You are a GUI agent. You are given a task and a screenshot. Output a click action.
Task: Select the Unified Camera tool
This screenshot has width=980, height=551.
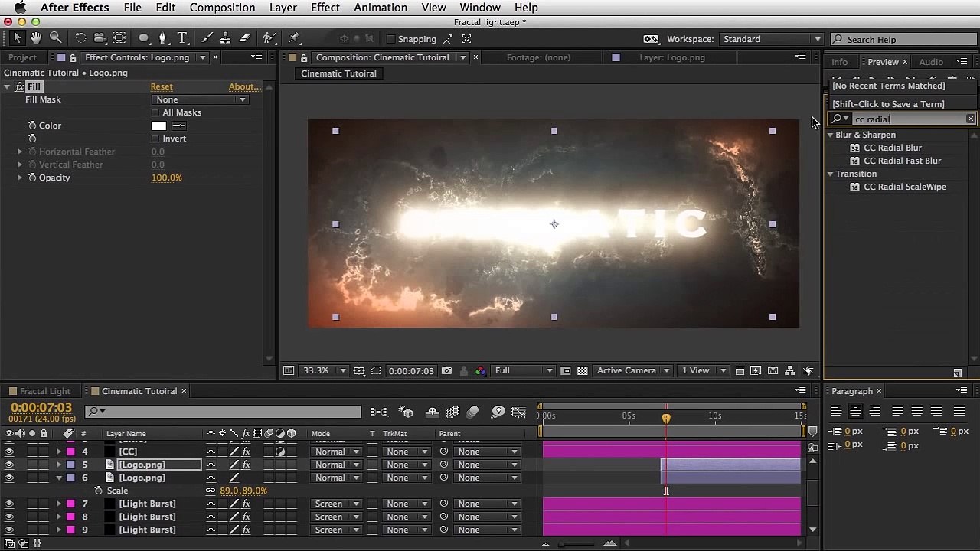100,37
